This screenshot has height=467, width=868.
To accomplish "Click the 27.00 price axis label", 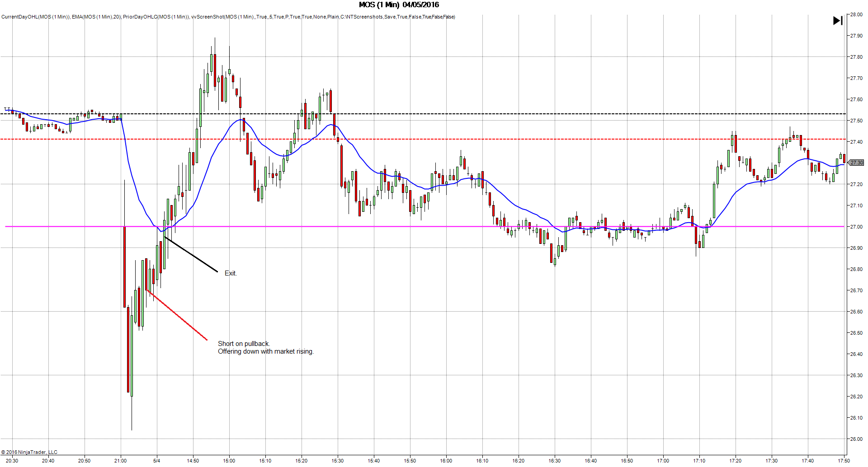I will pyautogui.click(x=856, y=227).
